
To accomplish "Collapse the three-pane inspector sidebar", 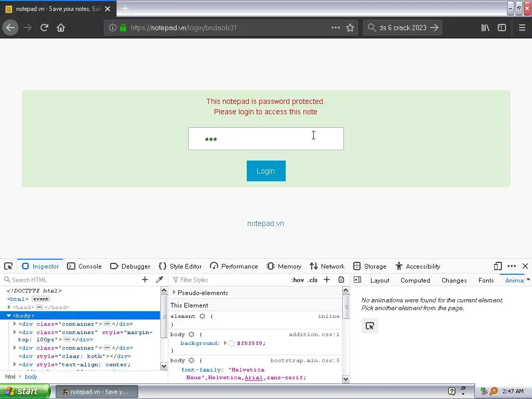I will tap(357, 280).
